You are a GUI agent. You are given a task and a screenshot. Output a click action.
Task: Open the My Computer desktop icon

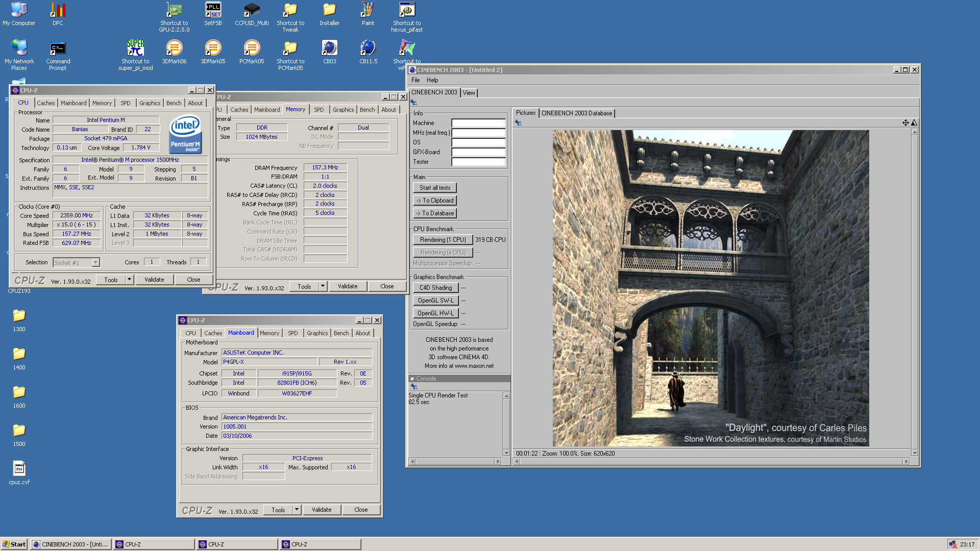[19, 14]
